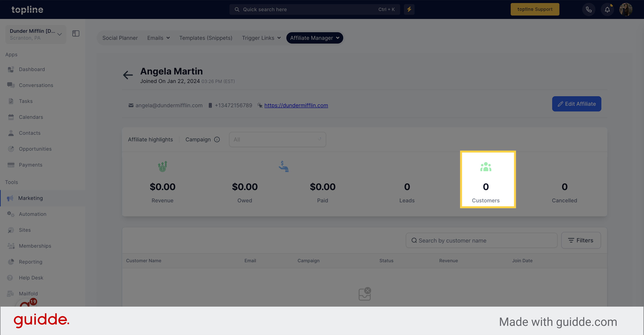Click the topline Support button
The height and width of the screenshot is (335, 644).
coord(535,9)
